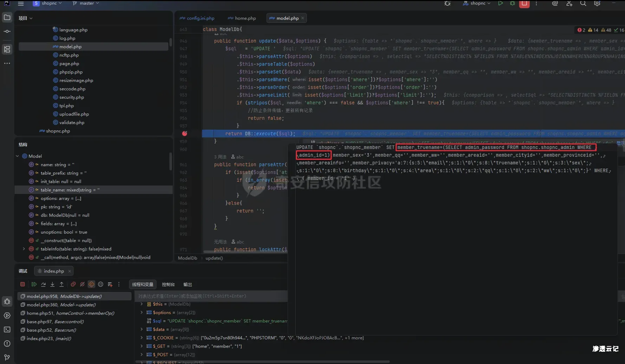625x364 pixels.
Task: Click the Step Over debug icon
Action: [x=43, y=284]
